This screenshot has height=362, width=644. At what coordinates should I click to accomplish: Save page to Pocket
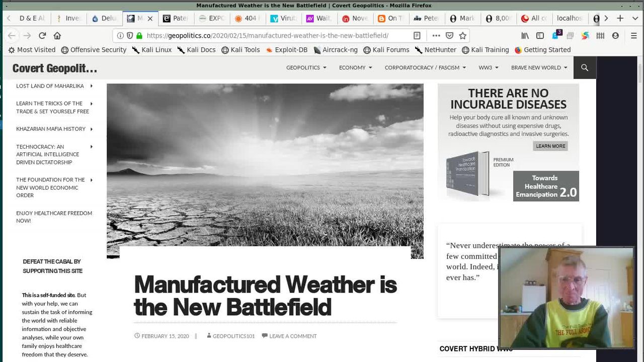(x=450, y=36)
